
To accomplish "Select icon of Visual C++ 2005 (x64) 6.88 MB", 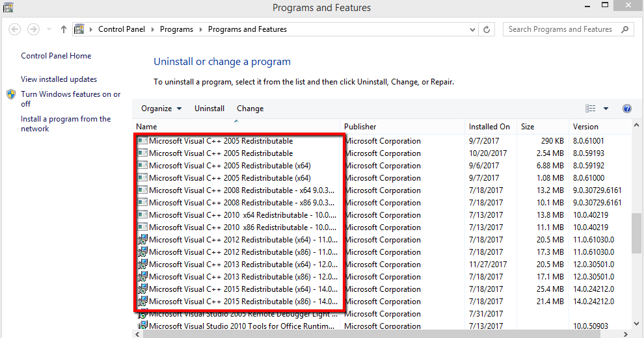I will click(x=142, y=165).
